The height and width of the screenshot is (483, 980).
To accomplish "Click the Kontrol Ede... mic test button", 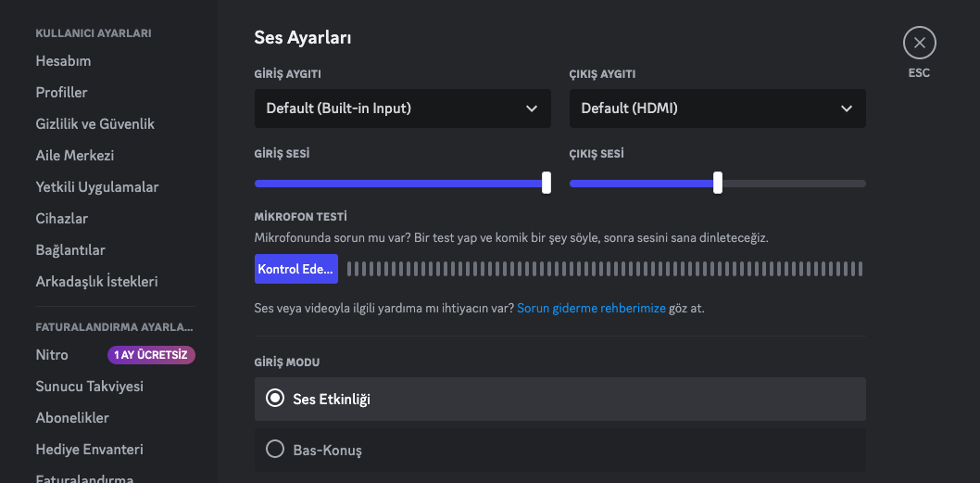I will [x=296, y=269].
